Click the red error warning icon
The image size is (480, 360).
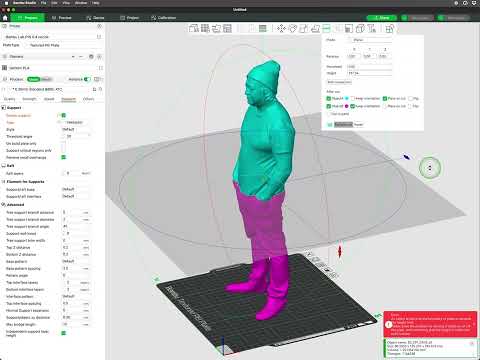click(x=389, y=324)
